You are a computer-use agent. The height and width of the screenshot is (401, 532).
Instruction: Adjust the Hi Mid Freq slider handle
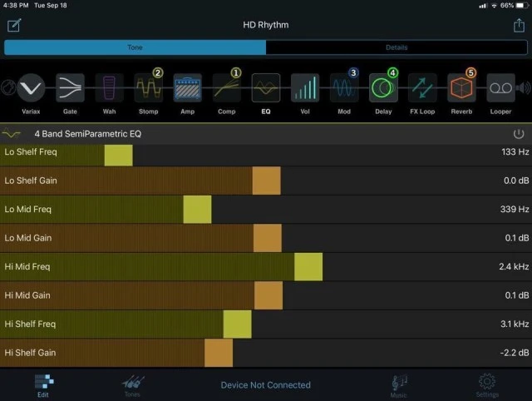coord(308,266)
